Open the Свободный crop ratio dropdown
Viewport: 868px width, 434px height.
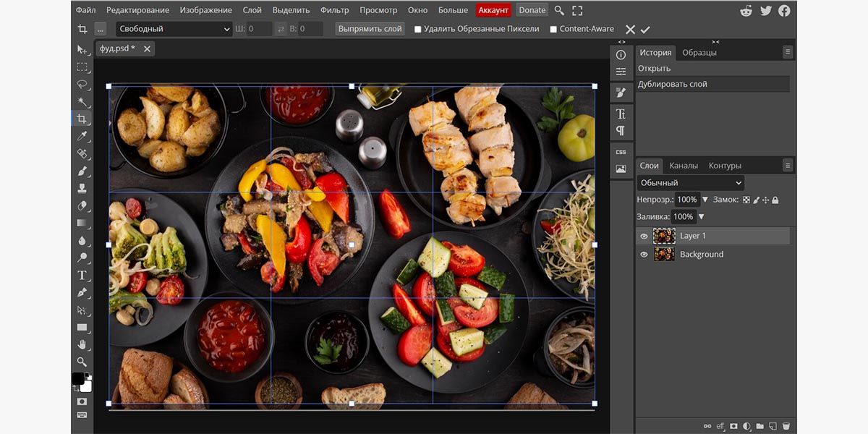pyautogui.click(x=174, y=29)
